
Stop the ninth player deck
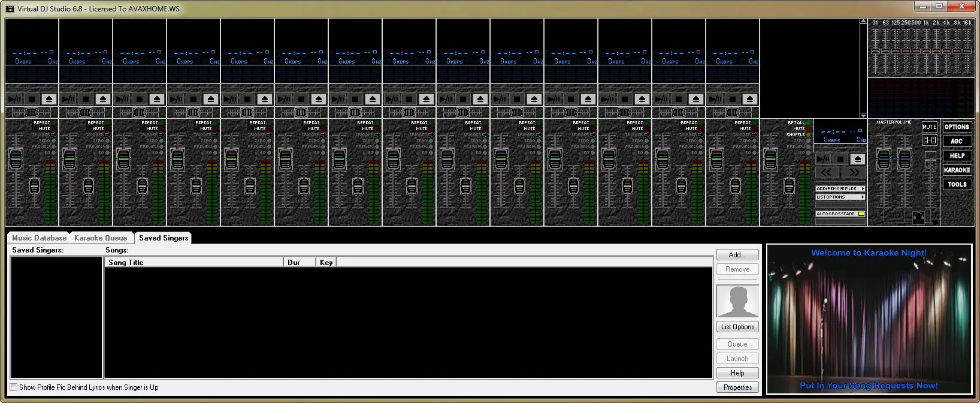click(463, 99)
